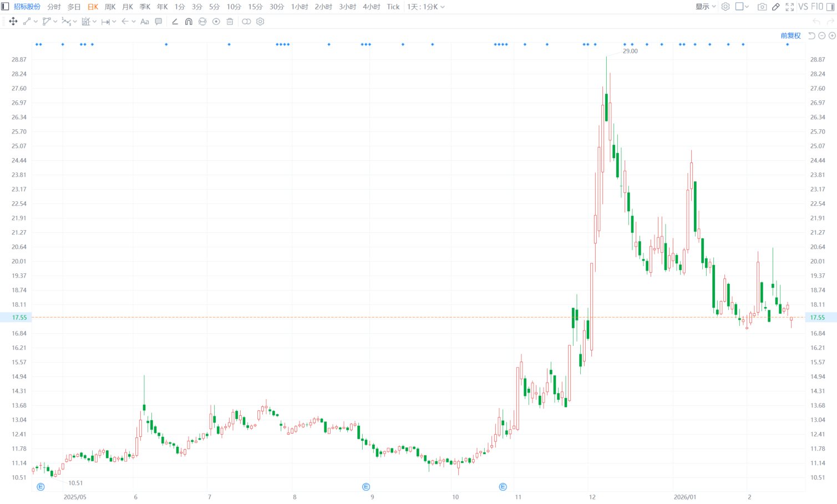837x504 pixels.
Task: Click the 前复权 price adjustment link
Action: click(x=791, y=35)
